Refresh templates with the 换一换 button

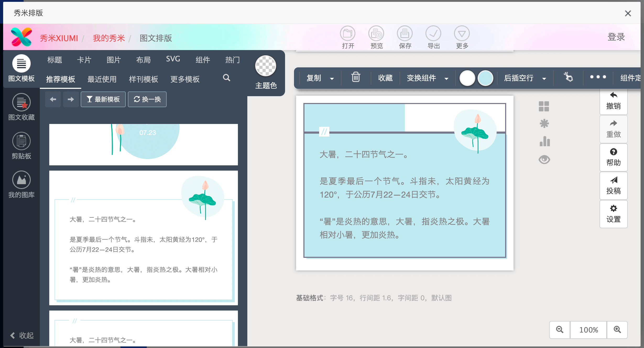[147, 99]
